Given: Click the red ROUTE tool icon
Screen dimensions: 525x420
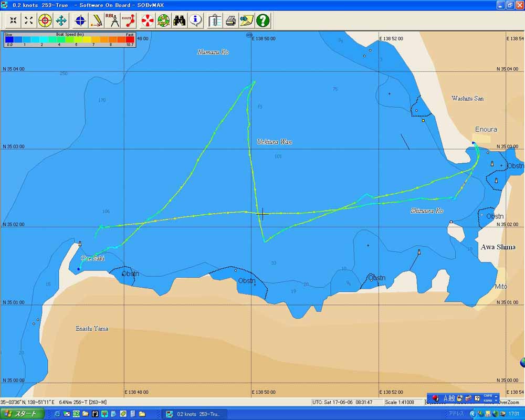Looking at the screenshot, I should tap(129, 21).
